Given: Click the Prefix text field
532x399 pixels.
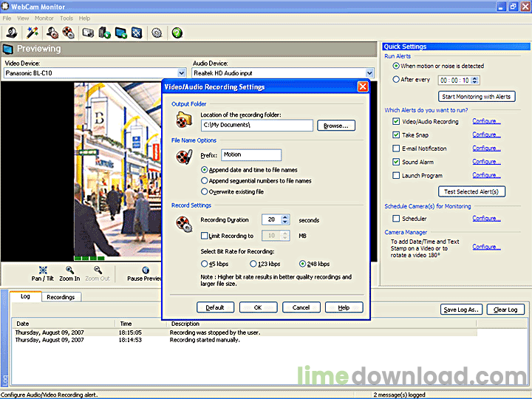Looking at the screenshot, I should point(251,154).
